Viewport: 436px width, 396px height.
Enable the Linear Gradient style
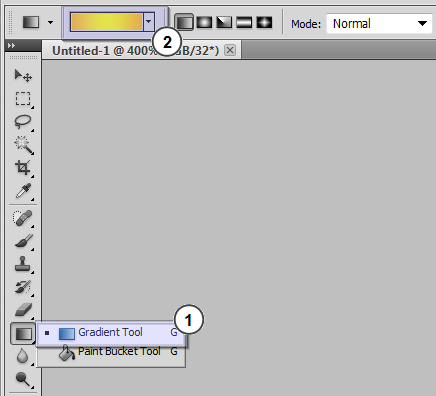(184, 23)
